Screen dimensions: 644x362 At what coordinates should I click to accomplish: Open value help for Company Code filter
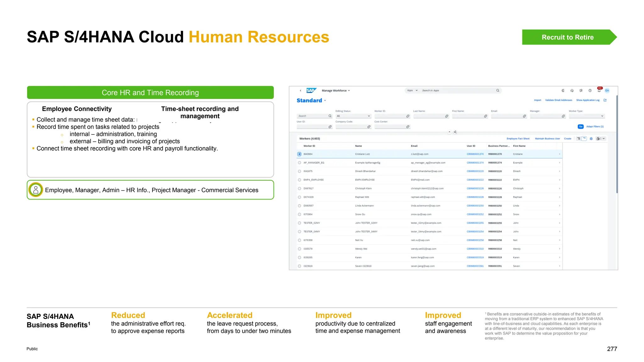tap(369, 127)
